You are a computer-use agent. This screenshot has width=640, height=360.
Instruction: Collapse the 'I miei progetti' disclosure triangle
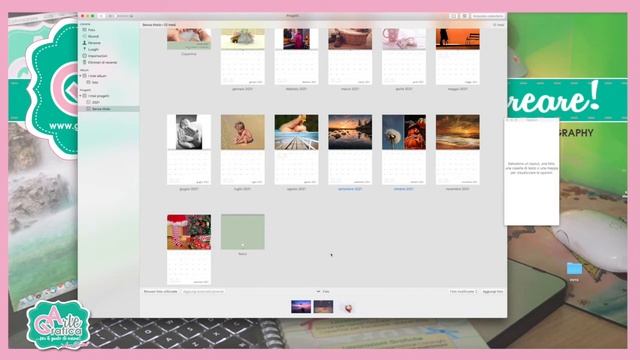[x=80, y=96]
